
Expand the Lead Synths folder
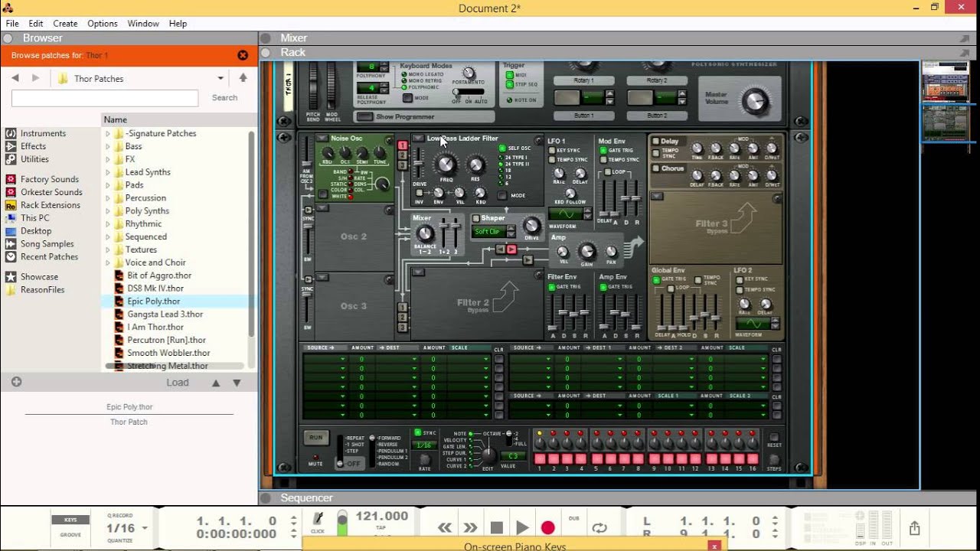108,172
